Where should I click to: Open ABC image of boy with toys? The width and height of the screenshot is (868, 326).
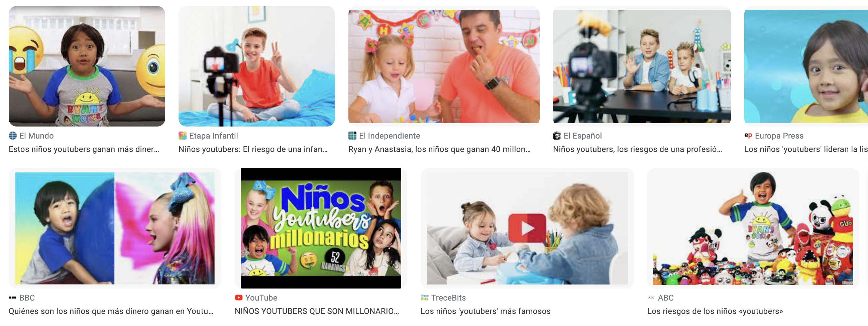pyautogui.click(x=753, y=228)
